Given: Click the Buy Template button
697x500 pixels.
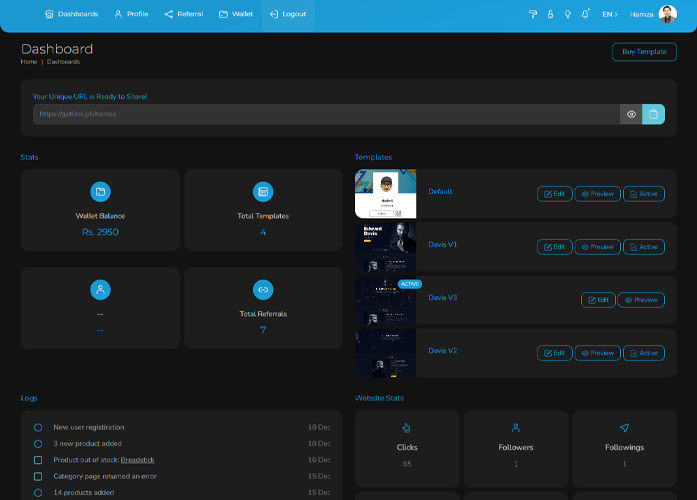Looking at the screenshot, I should click(644, 52).
